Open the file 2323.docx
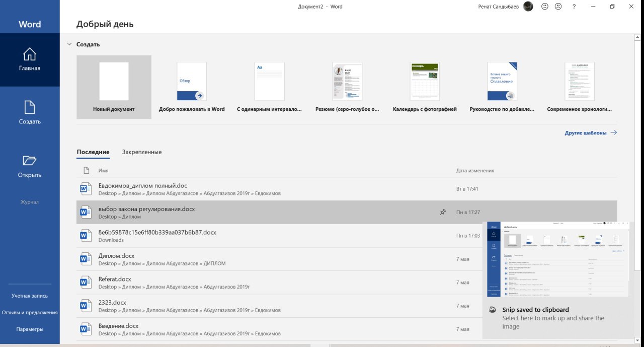The width and height of the screenshot is (644, 347). 347,306
